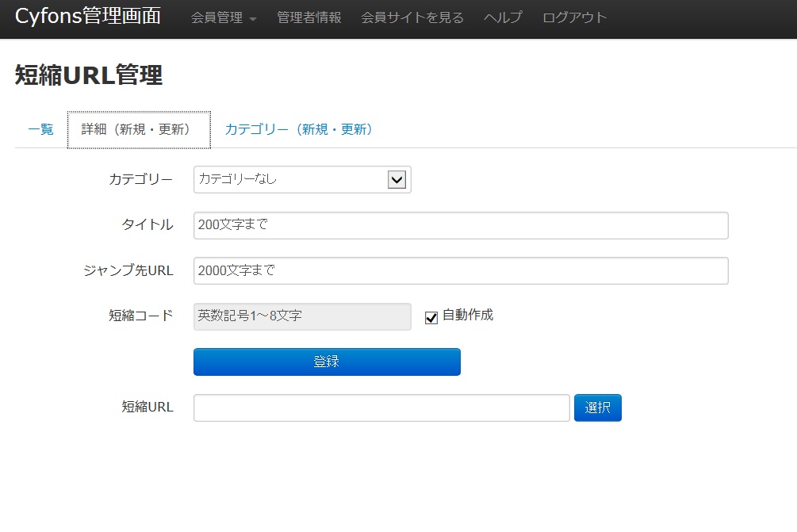Image resolution: width=797 pixels, height=532 pixels.
Task: Click the 自動作成 label text
Action: [468, 315]
